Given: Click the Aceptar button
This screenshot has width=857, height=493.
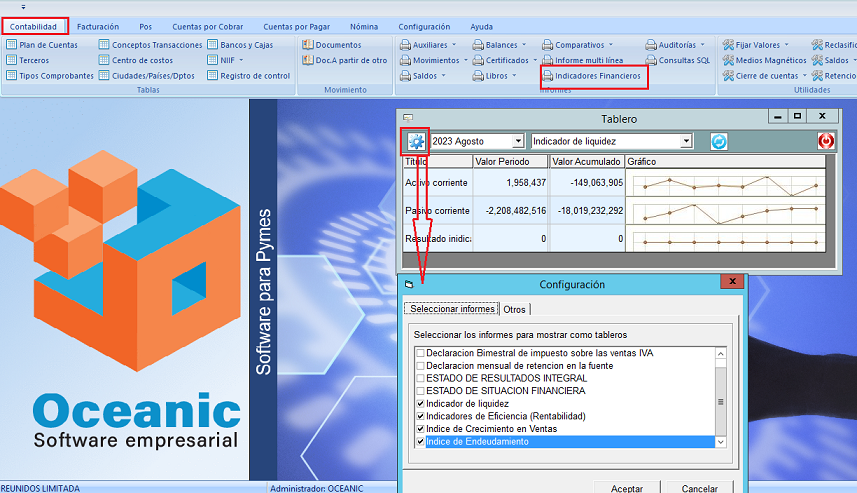Looking at the screenshot, I should (626, 488).
